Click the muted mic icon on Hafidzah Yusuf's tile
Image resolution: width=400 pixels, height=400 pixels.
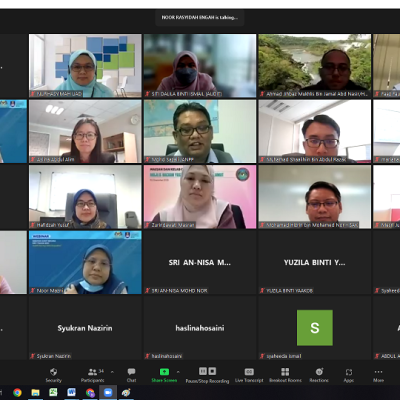(x=33, y=225)
